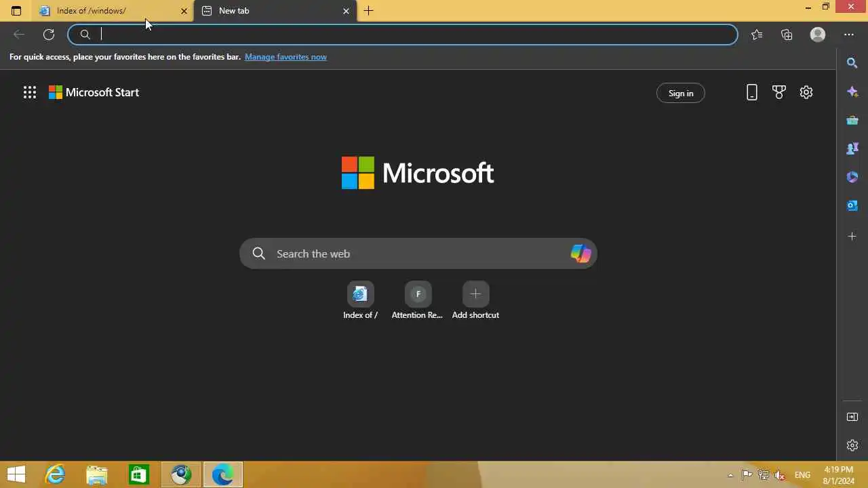This screenshot has width=868, height=488.
Task: Add a sidebar app with plus
Action: 852,237
